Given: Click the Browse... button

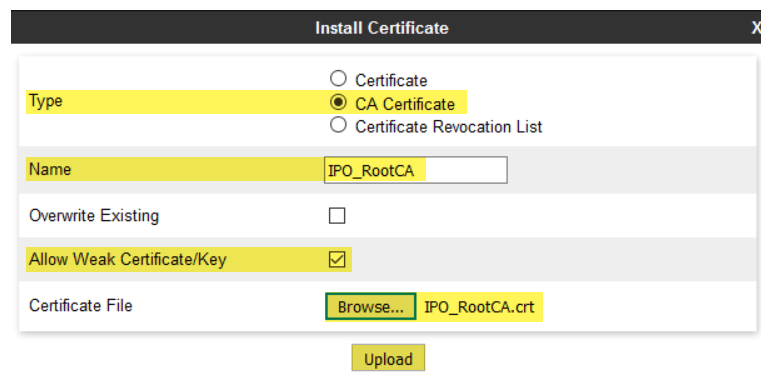Looking at the screenshot, I should point(371,307).
